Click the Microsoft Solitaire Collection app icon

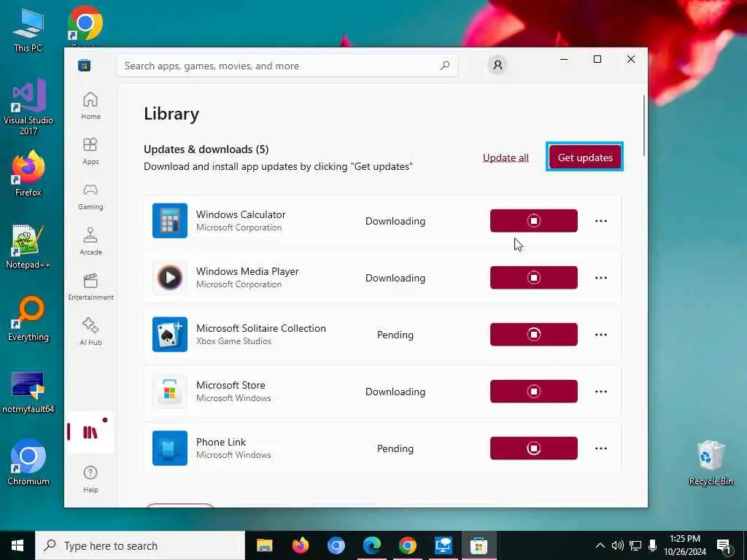(x=169, y=334)
